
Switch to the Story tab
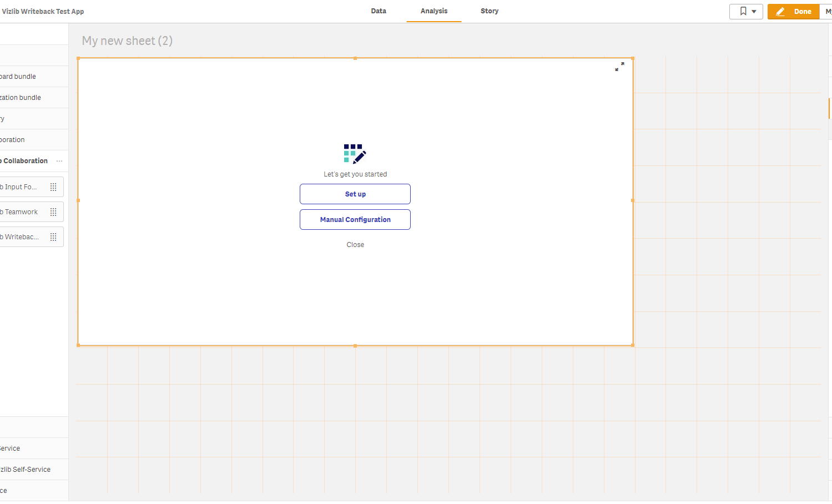(x=489, y=11)
